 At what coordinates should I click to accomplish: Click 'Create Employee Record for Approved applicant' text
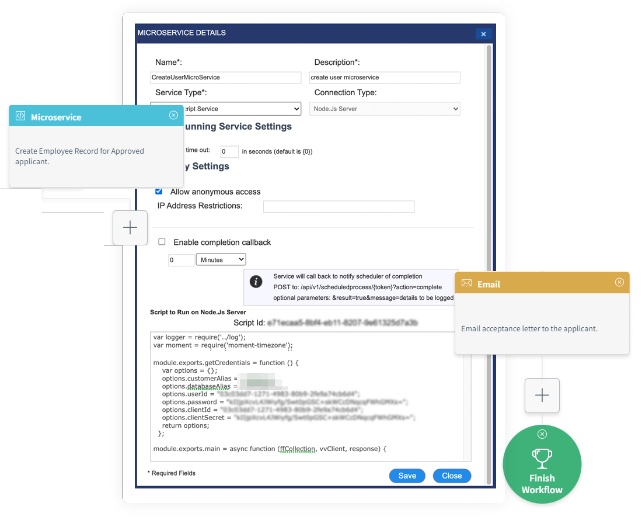79,156
